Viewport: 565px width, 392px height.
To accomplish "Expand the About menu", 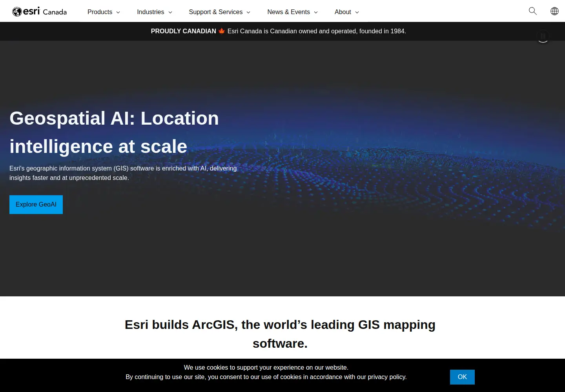I will [x=347, y=12].
